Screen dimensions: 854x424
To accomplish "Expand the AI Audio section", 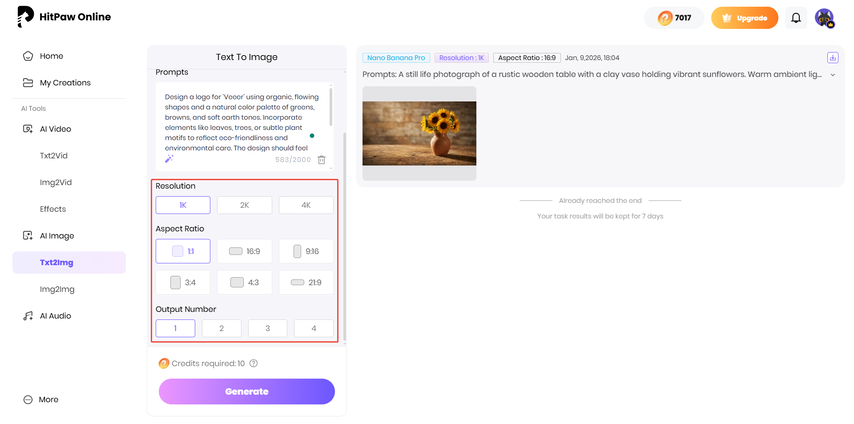I will pos(54,316).
